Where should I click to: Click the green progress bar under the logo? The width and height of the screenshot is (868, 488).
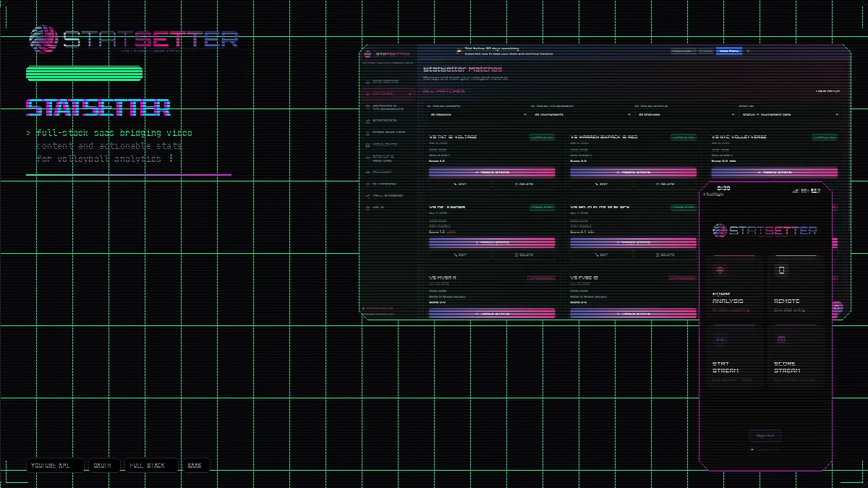(x=83, y=74)
